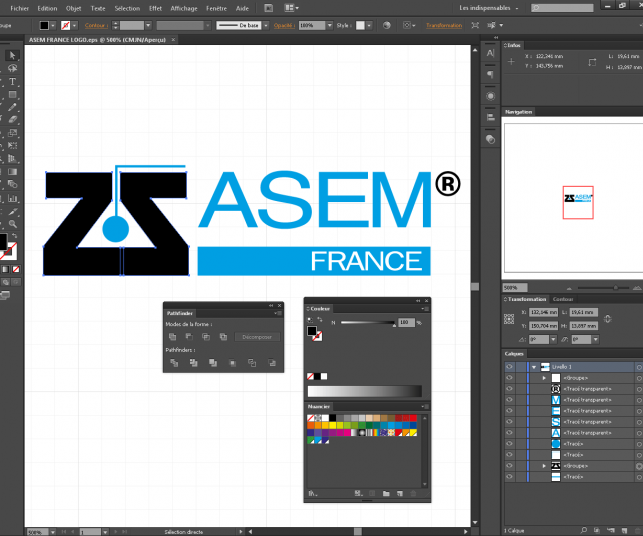This screenshot has width=643, height=536.
Task: Open the Affichage menu
Action: 184,8
